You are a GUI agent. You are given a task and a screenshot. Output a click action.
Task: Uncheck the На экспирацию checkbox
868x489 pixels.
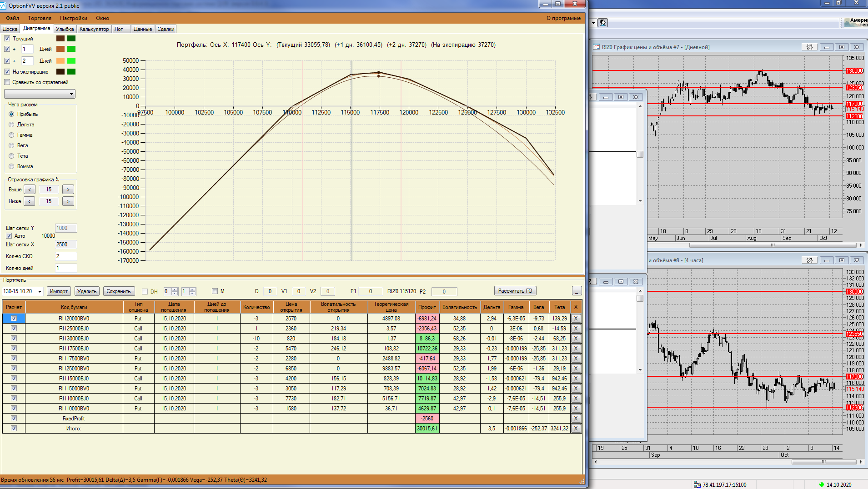point(7,72)
